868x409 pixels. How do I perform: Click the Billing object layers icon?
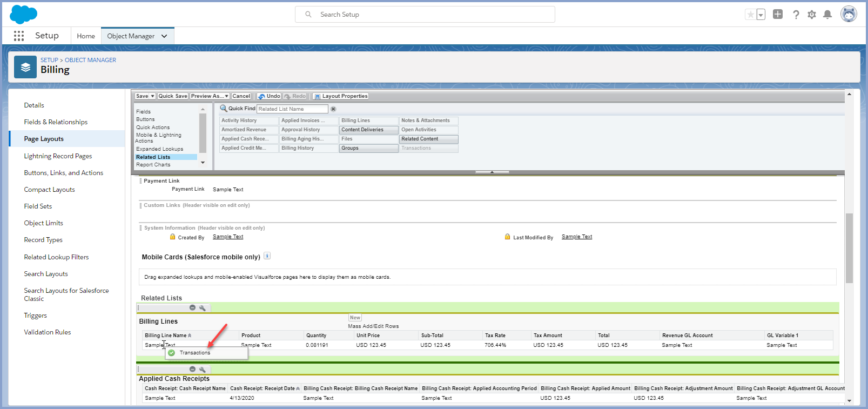tap(25, 67)
